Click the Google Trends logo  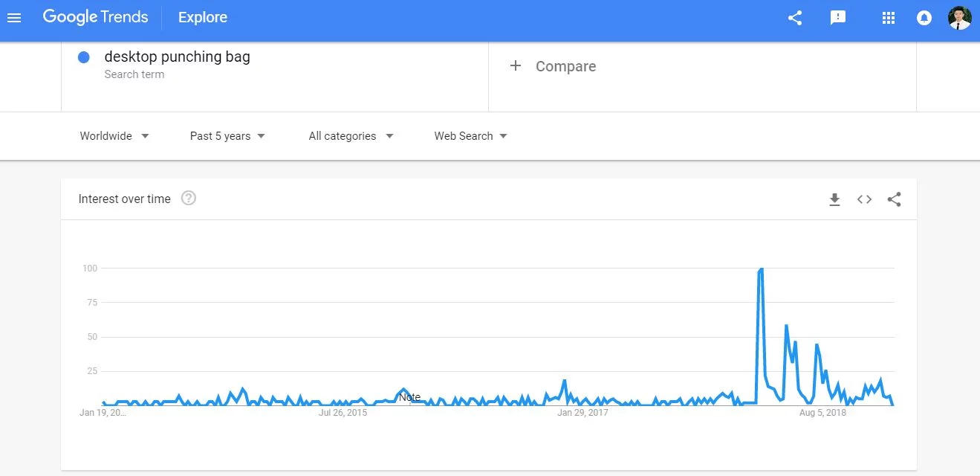[95, 17]
